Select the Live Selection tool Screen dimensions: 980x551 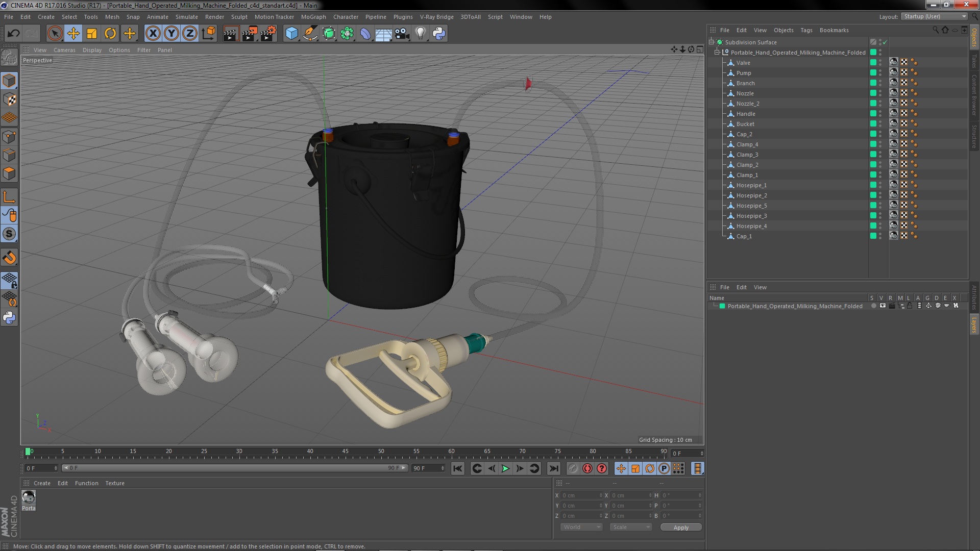[x=55, y=34]
